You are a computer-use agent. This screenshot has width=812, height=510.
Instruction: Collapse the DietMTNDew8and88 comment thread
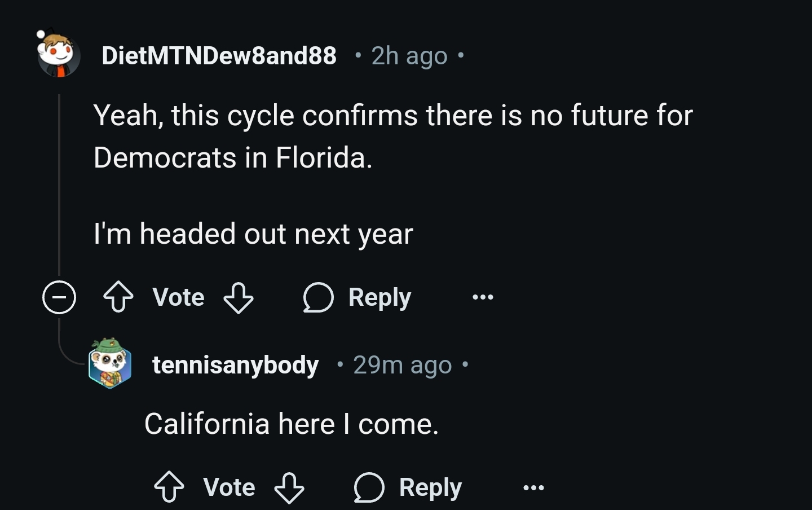click(59, 297)
